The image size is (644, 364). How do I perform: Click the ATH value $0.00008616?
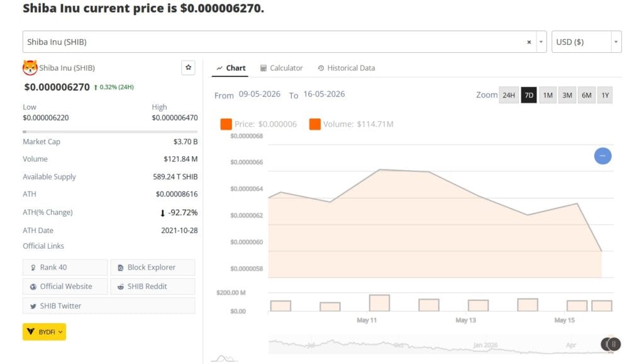(177, 194)
